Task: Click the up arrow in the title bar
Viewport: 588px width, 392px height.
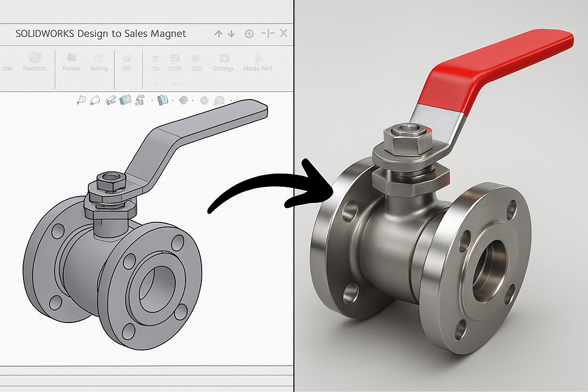Action: 218,34
